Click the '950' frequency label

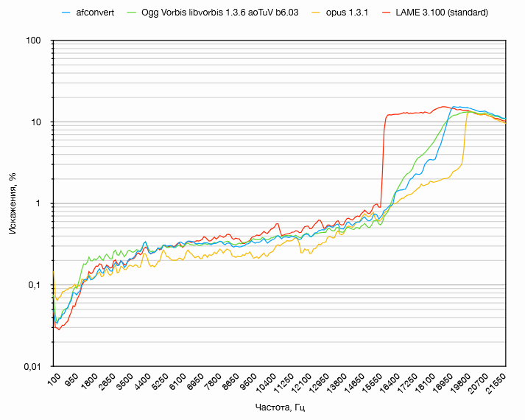click(x=71, y=379)
